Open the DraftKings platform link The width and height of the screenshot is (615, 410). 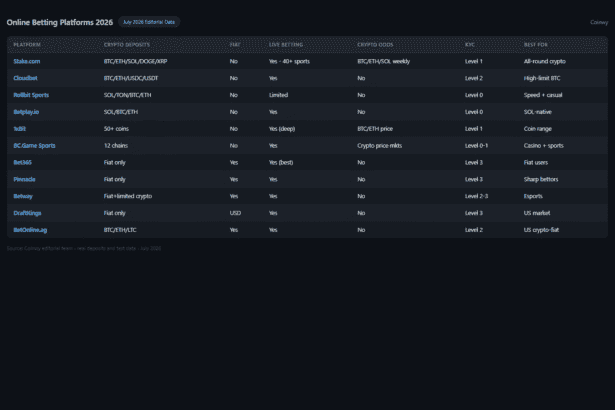[27, 213]
